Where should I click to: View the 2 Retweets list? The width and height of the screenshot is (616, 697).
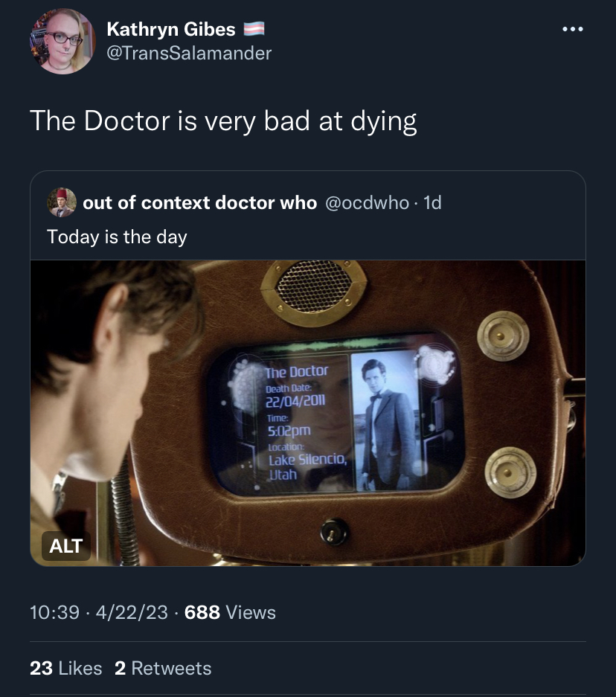tap(163, 668)
